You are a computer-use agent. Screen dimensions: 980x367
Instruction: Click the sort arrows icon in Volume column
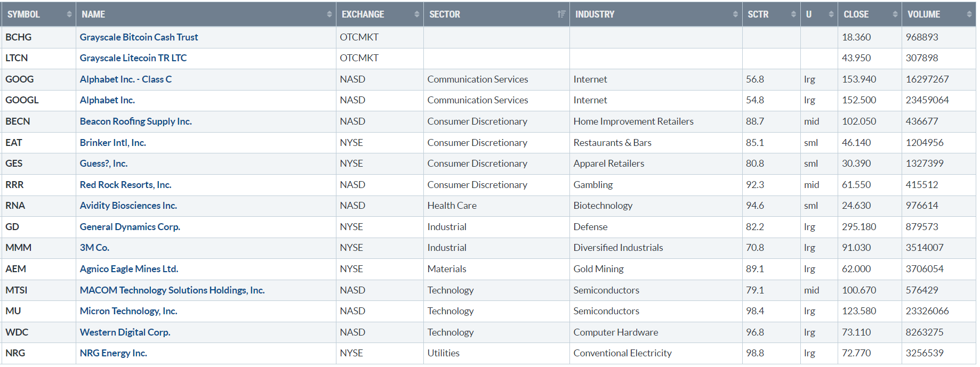(969, 14)
